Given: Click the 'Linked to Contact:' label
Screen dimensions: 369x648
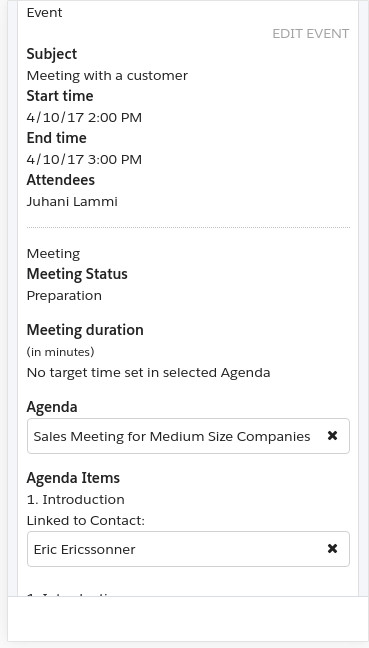Looking at the screenshot, I should pyautogui.click(x=86, y=520).
